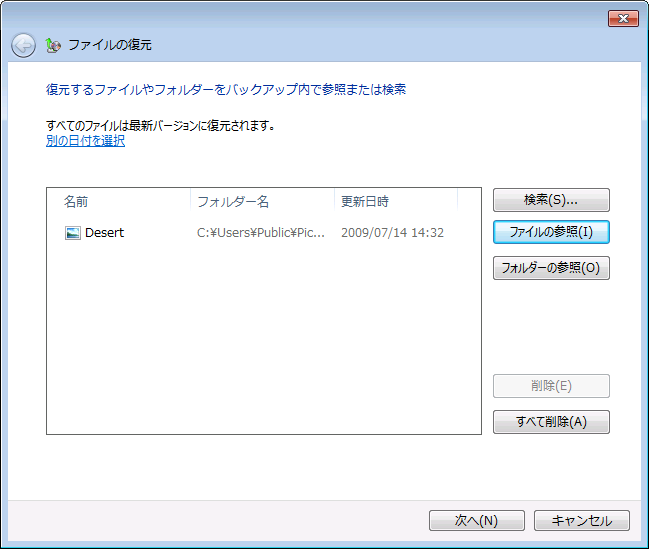Open フォルダーの参照(O) to browse folders
Screen dimensions: 649x549
(x=551, y=268)
